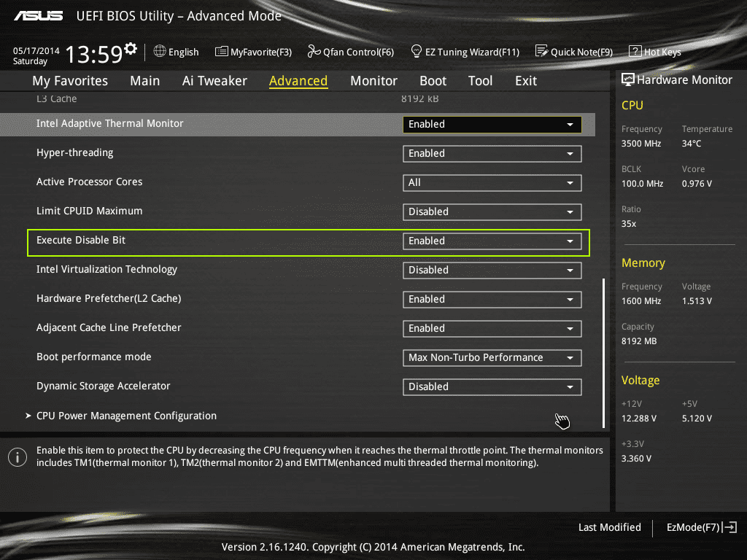
Task: Click the +5V 5.120 V reading
Action: point(697,418)
